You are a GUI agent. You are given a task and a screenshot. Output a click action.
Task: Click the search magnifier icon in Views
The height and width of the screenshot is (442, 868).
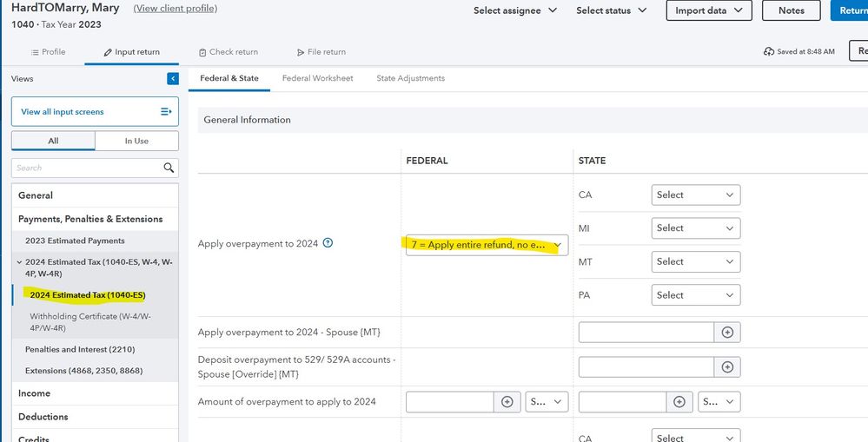[169, 168]
